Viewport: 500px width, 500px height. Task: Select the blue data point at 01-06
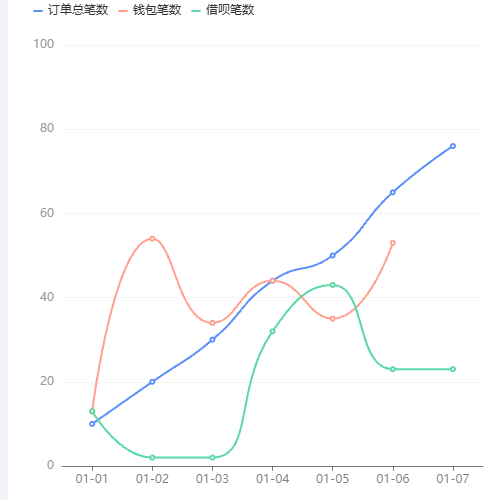(393, 192)
